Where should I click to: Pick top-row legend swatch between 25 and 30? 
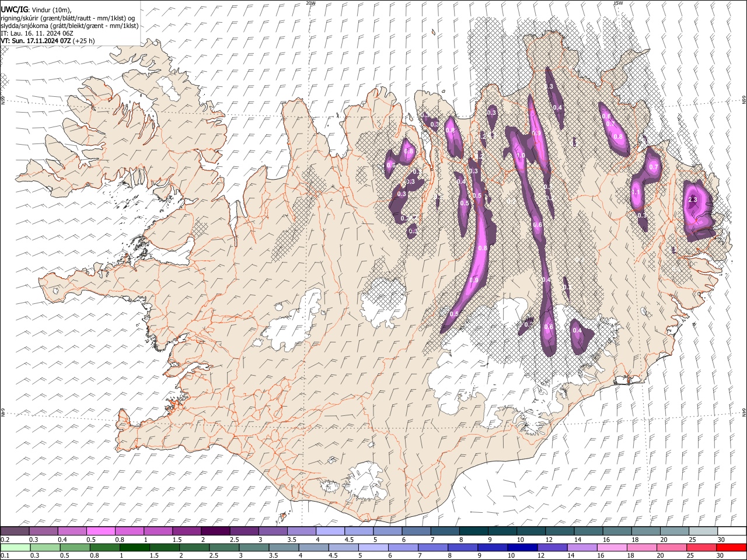(703, 531)
